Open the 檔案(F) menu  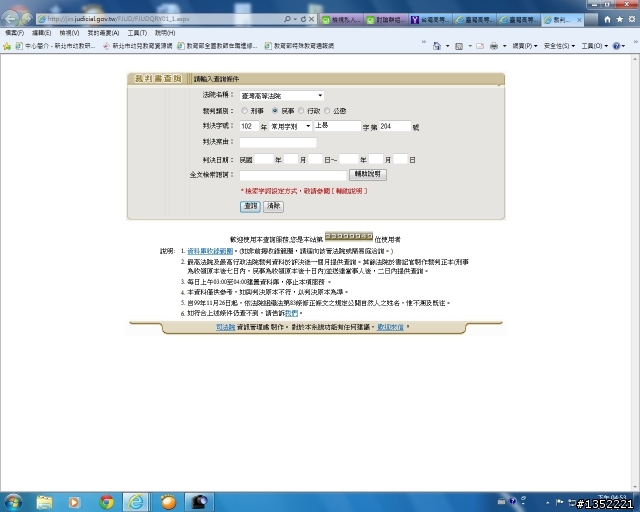[15, 33]
